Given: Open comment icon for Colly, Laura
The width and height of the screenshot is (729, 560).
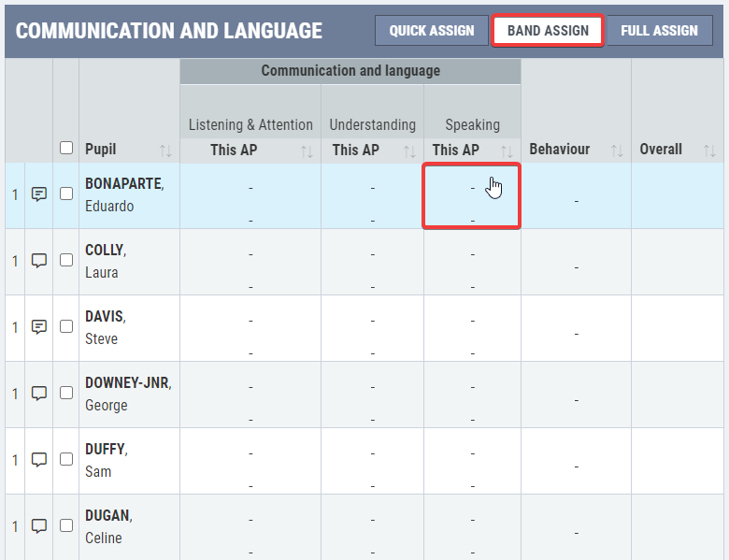Looking at the screenshot, I should [39, 261].
